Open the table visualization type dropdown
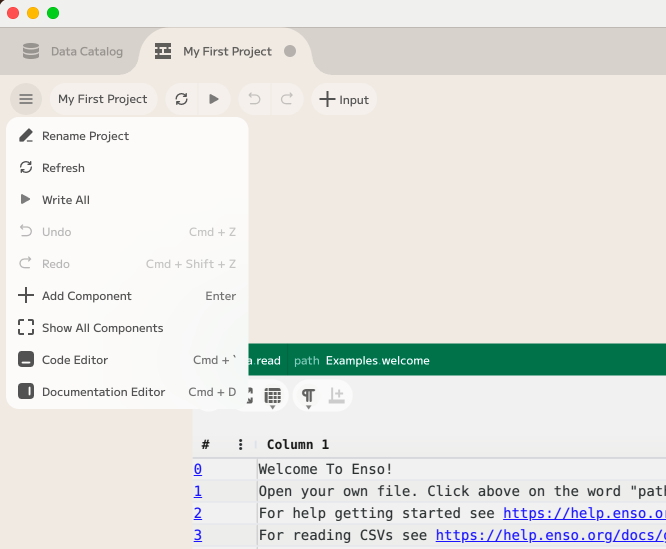666x549 pixels. click(273, 397)
